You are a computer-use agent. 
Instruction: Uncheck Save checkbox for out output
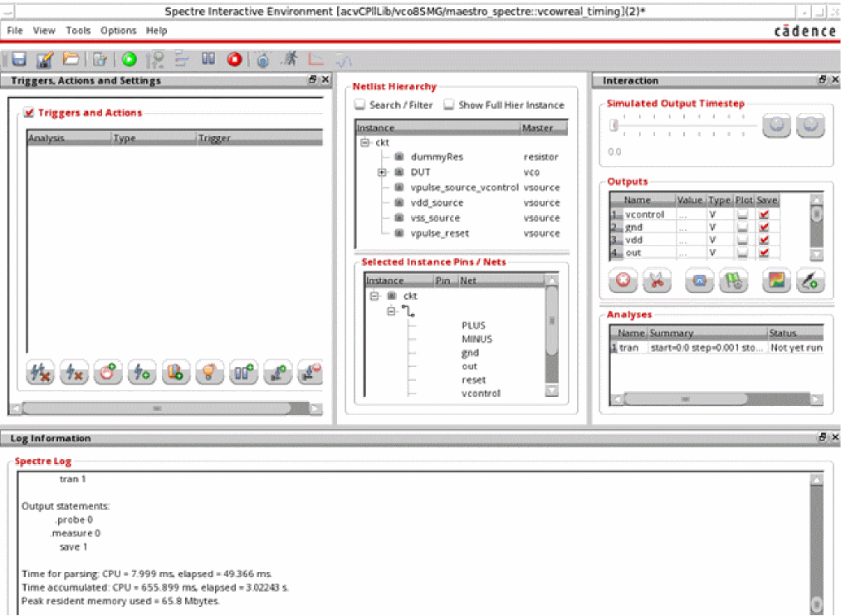point(765,252)
